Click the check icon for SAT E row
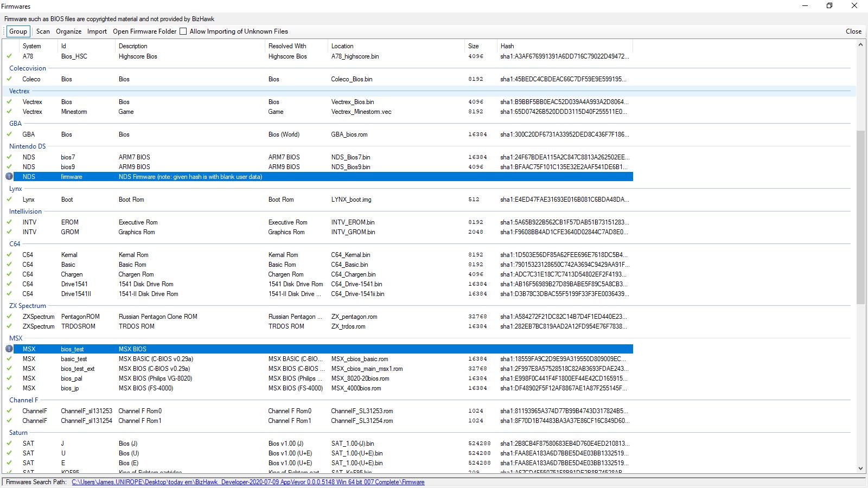Screen dimensions: 868x488 click(9, 463)
